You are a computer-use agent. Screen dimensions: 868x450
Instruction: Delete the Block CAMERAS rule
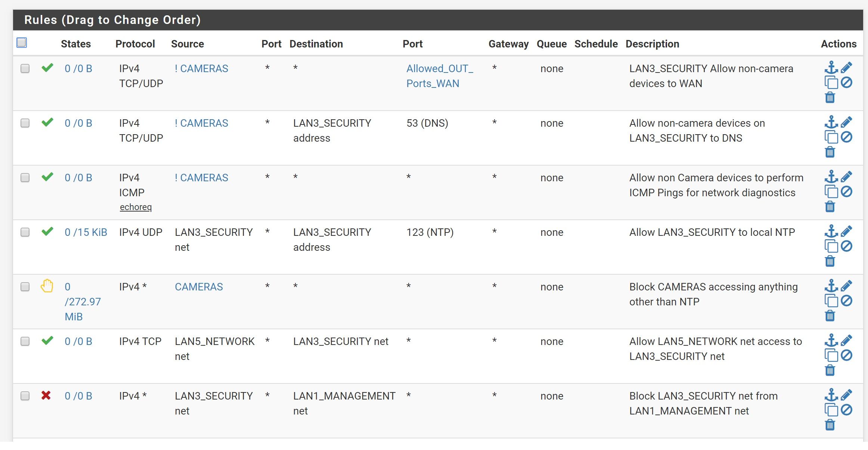[x=830, y=316]
